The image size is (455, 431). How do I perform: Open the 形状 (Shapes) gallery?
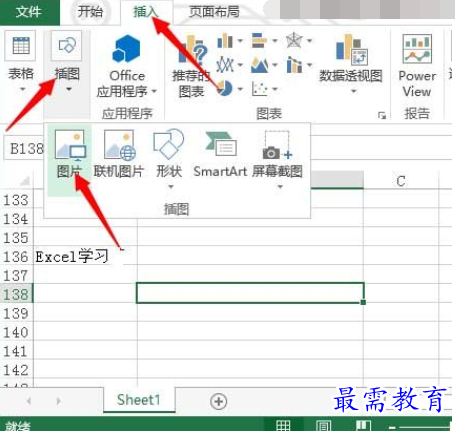(169, 154)
